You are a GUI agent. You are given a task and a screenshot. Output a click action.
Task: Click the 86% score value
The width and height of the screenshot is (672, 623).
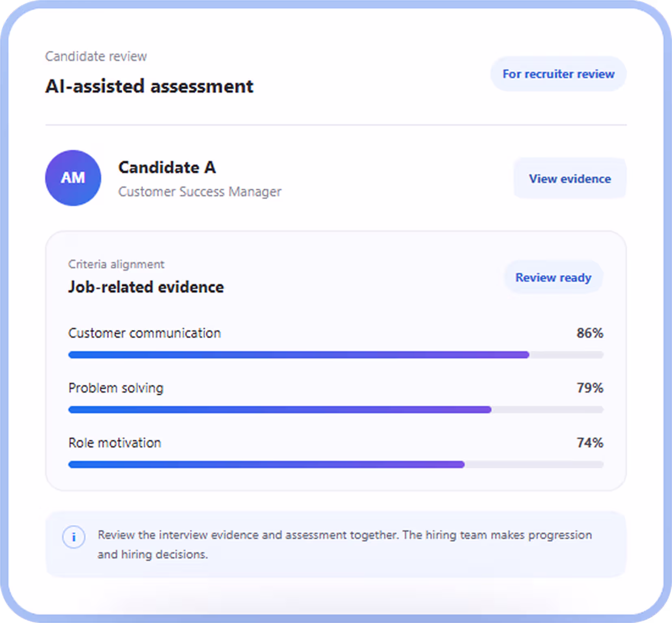tap(590, 333)
